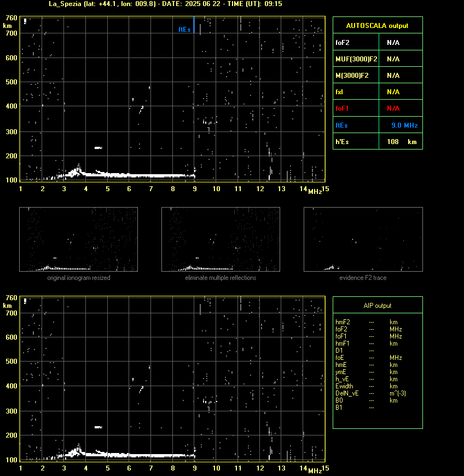Screen dimensions: 464x476
Task: Click the hmF1 row in AIP output
Action: click(x=367, y=343)
